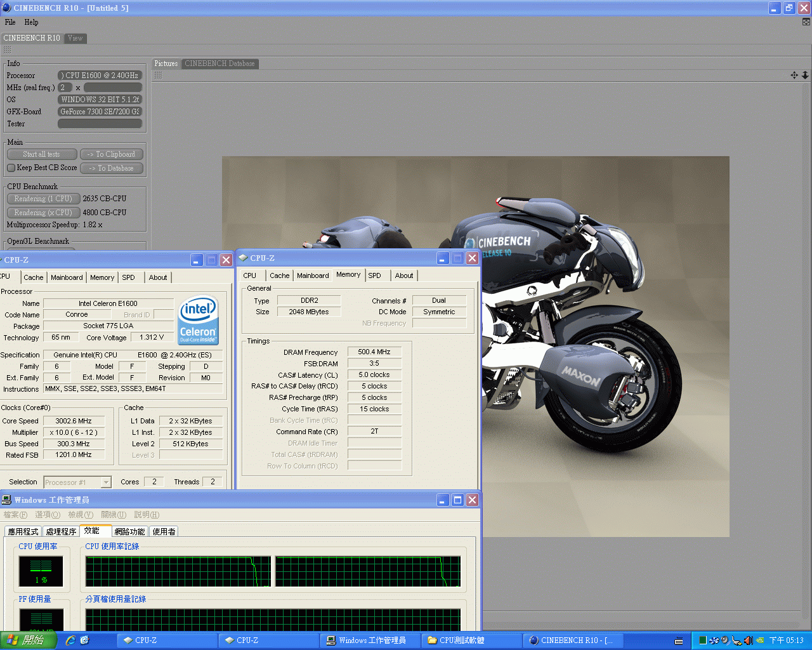Open SPD tab in left CPU-Z window
Viewport: 812px width, 650px height.
pos(129,277)
